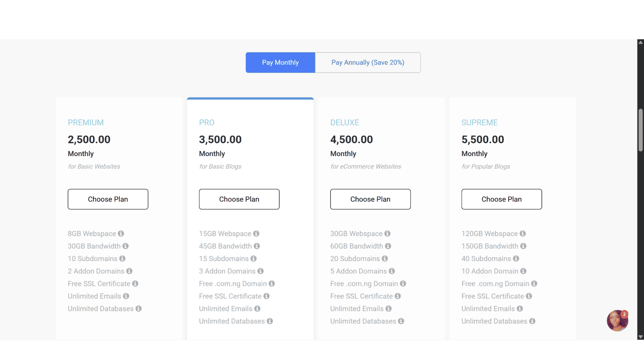The height and width of the screenshot is (362, 644).
Task: Open info for 40 Subdomains
Action: coord(516,259)
